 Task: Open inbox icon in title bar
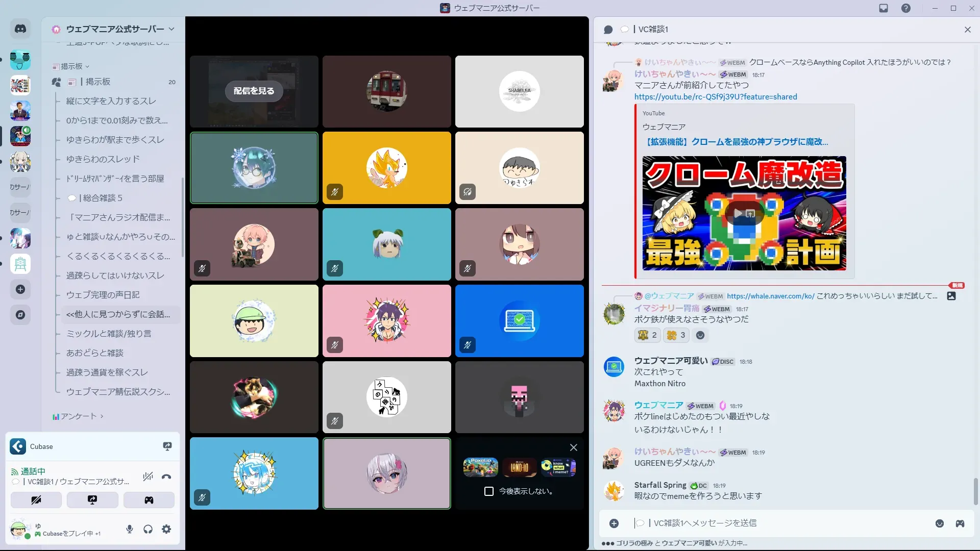884,8
